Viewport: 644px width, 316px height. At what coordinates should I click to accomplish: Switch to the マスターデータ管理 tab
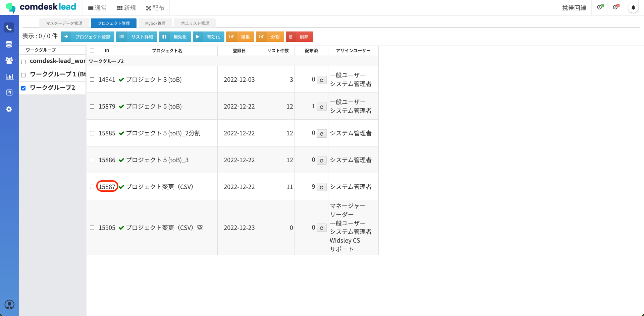(64, 23)
